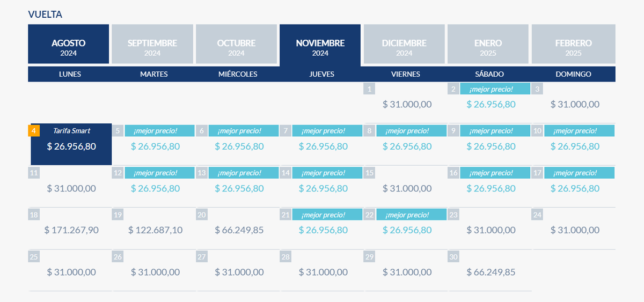Select the Octubre 2024 month tab
This screenshot has width=644, height=302.
(236, 47)
